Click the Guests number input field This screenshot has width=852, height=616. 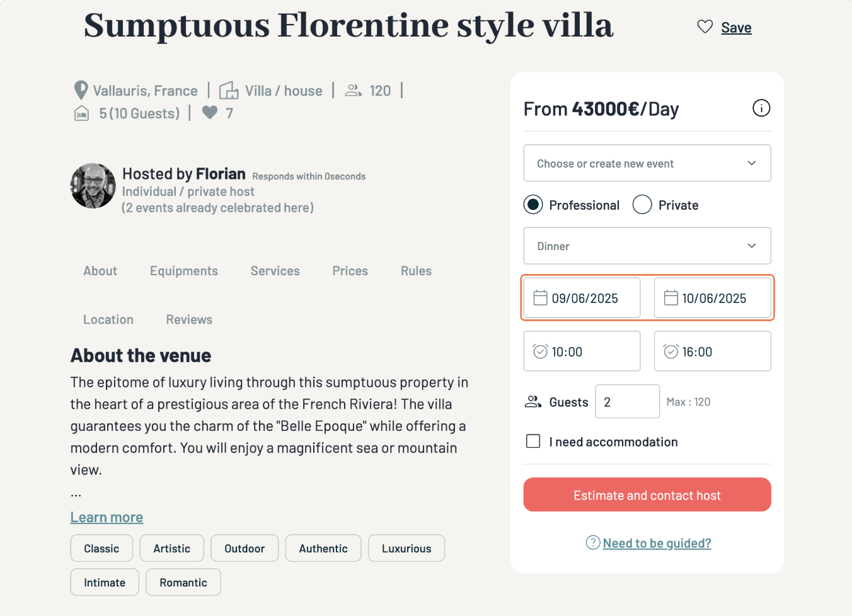coord(627,402)
